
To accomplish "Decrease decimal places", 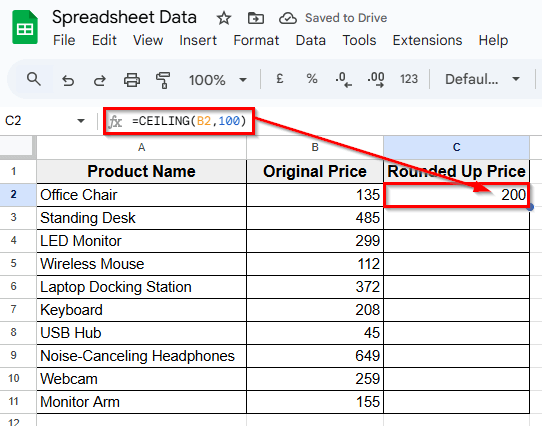I will pos(343,79).
